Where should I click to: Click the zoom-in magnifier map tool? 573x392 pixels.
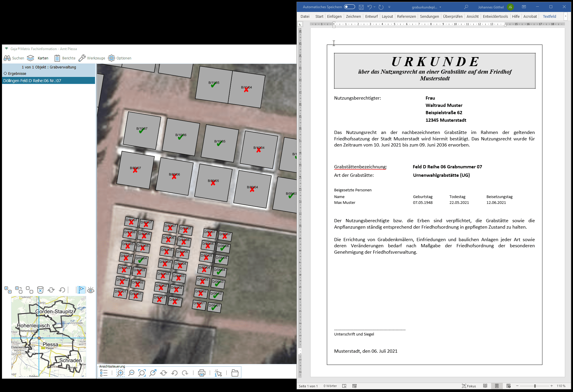(120, 373)
